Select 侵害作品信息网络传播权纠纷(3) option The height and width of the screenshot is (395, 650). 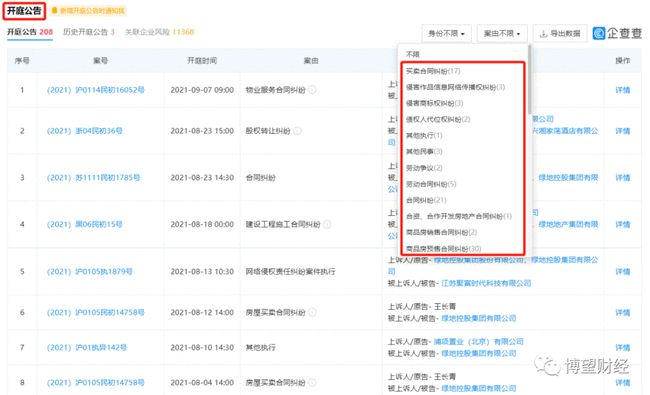(x=455, y=87)
